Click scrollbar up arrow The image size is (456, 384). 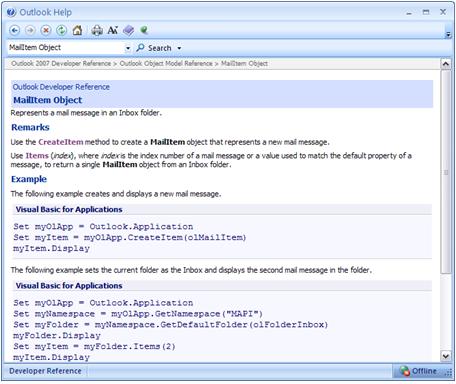[x=446, y=64]
